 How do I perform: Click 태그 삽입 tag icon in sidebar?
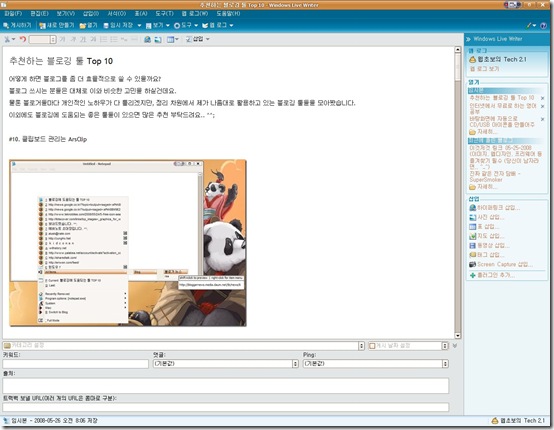472,255
